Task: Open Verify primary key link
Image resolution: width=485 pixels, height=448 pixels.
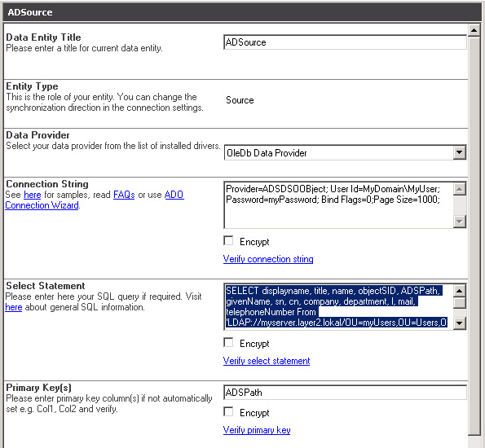Action: click(x=257, y=430)
